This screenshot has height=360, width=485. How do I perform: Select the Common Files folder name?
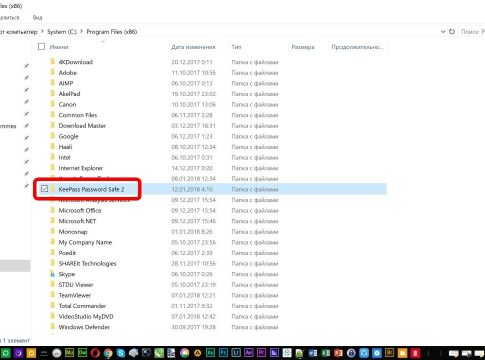pos(78,115)
